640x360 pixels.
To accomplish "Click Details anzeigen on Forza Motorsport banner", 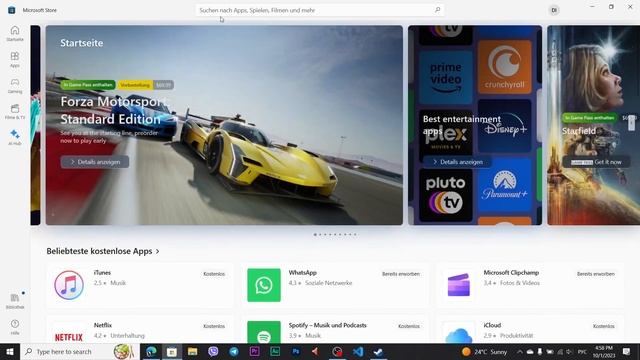I will (95, 162).
